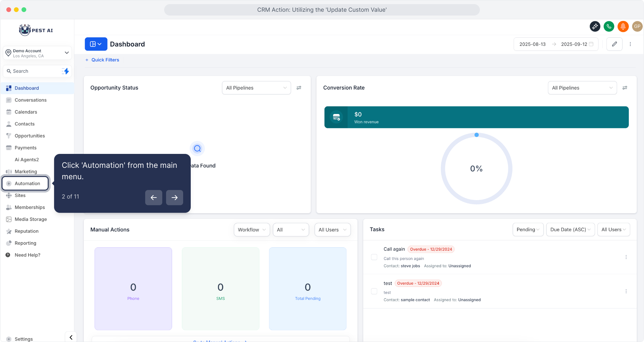Advance tour with the next arrow button
644x342 pixels.
pyautogui.click(x=174, y=198)
